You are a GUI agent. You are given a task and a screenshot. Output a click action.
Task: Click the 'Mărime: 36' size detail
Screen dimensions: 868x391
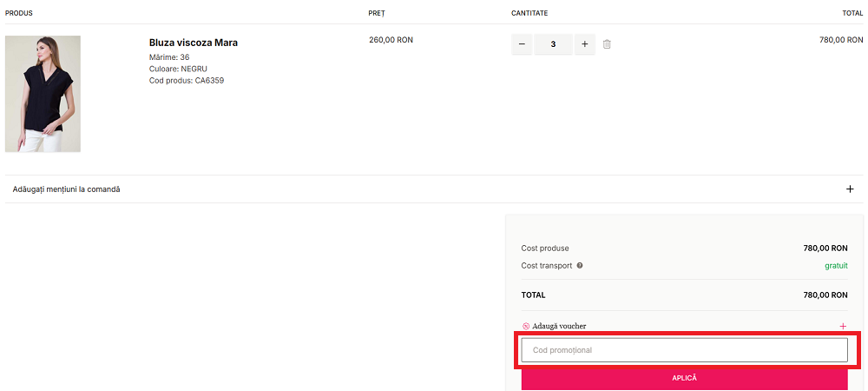pyautogui.click(x=169, y=57)
